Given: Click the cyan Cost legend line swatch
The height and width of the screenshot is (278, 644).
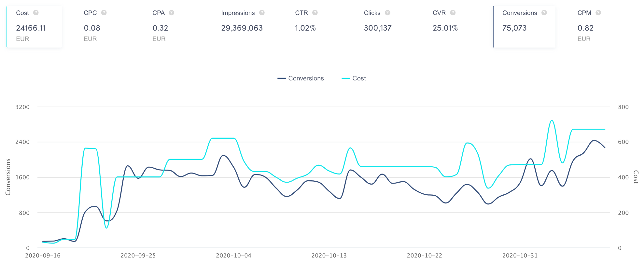Looking at the screenshot, I should point(346,78).
